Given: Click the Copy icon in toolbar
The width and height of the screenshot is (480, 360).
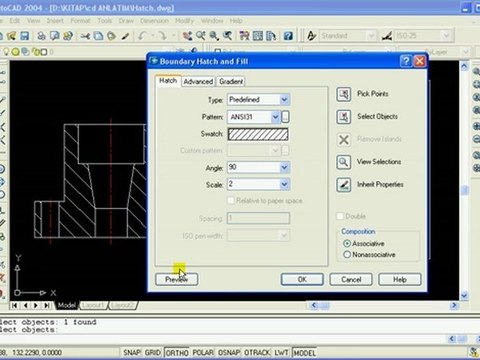Looking at the screenshot, I should pos(98,36).
